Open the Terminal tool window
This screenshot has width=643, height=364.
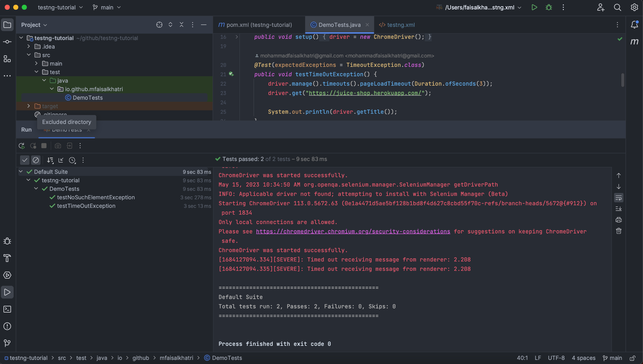(x=7, y=309)
